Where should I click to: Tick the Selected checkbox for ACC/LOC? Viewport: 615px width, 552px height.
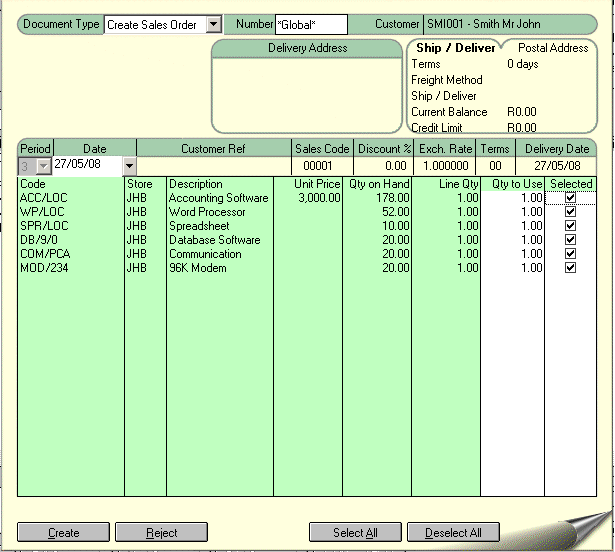coord(570,198)
